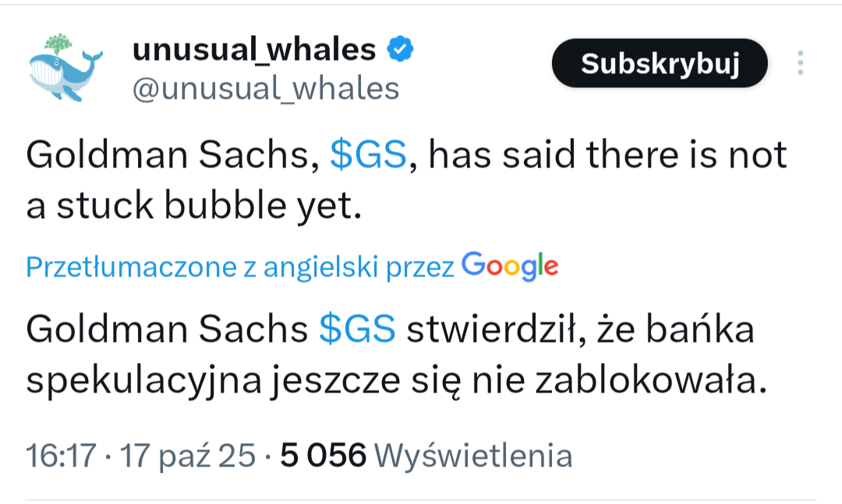
Task: Open the $GS cashtag in English text
Action: pos(368,156)
